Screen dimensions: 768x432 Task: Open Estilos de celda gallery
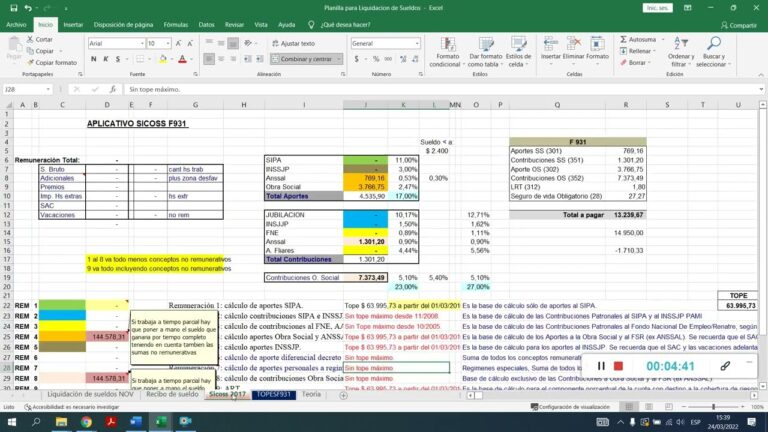518,52
